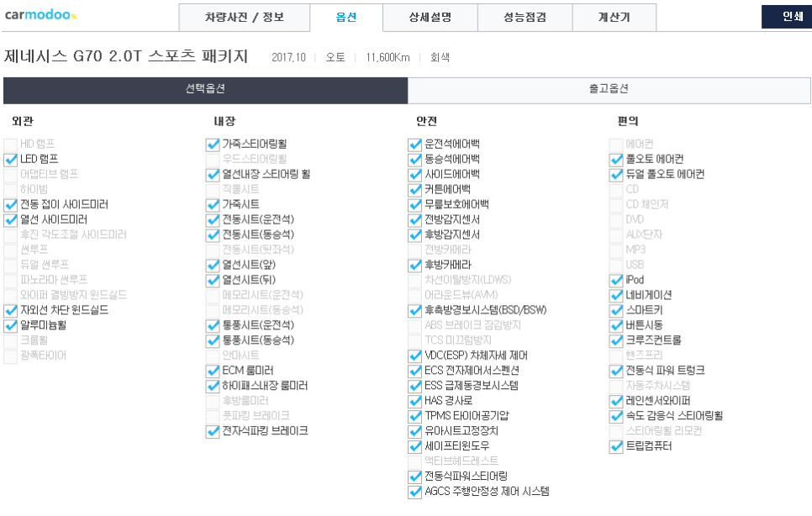The height and width of the screenshot is (516, 812).
Task: Open the carmodoo logo home link
Action: 40,15
